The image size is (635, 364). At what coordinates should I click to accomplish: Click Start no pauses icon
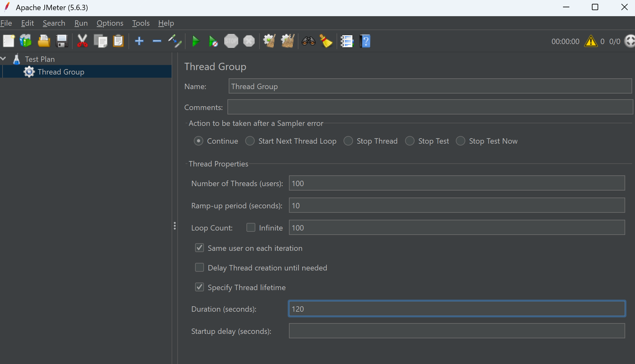click(x=213, y=41)
